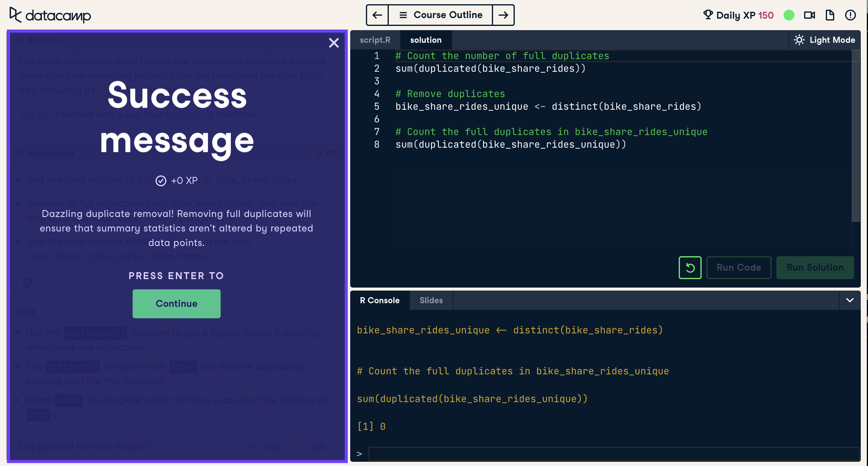Screen dimensions: 868x466
Task: Click code line 8 in the editor
Action: (x=511, y=145)
